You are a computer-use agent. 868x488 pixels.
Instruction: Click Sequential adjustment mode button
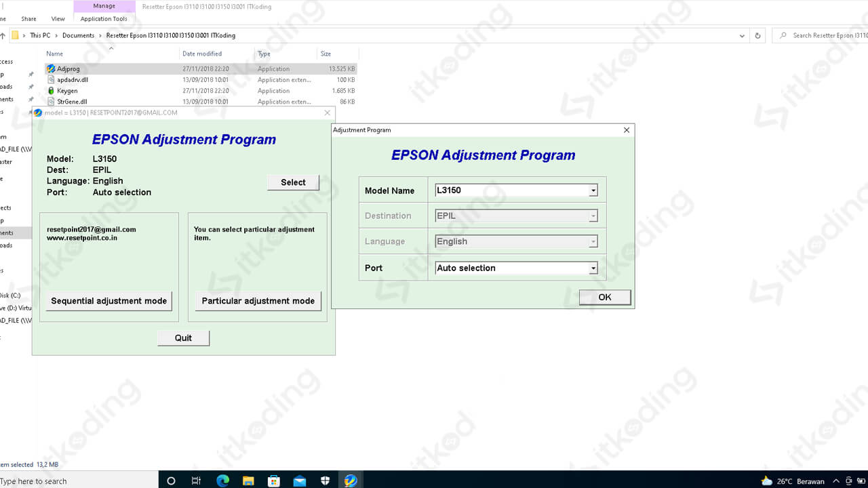[109, 301]
